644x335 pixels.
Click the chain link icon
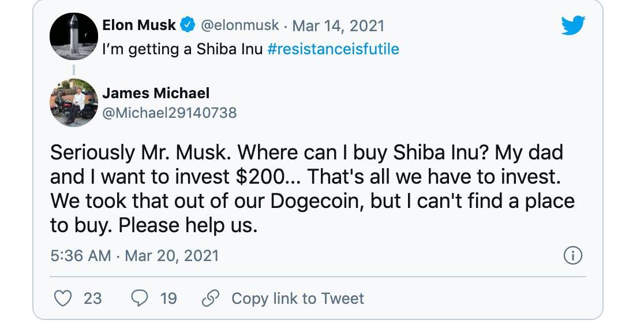(x=211, y=298)
